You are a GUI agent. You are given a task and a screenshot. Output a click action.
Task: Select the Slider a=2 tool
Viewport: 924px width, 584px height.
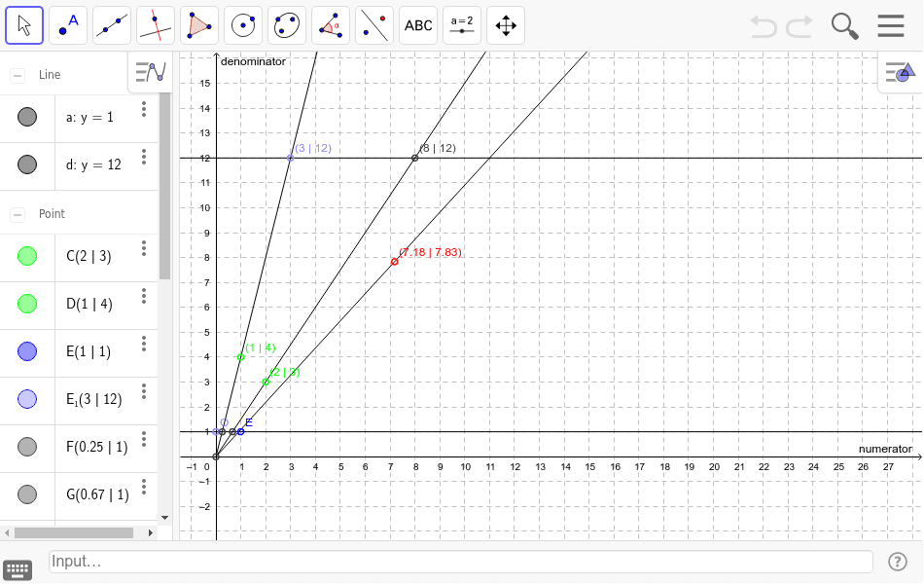click(x=462, y=25)
